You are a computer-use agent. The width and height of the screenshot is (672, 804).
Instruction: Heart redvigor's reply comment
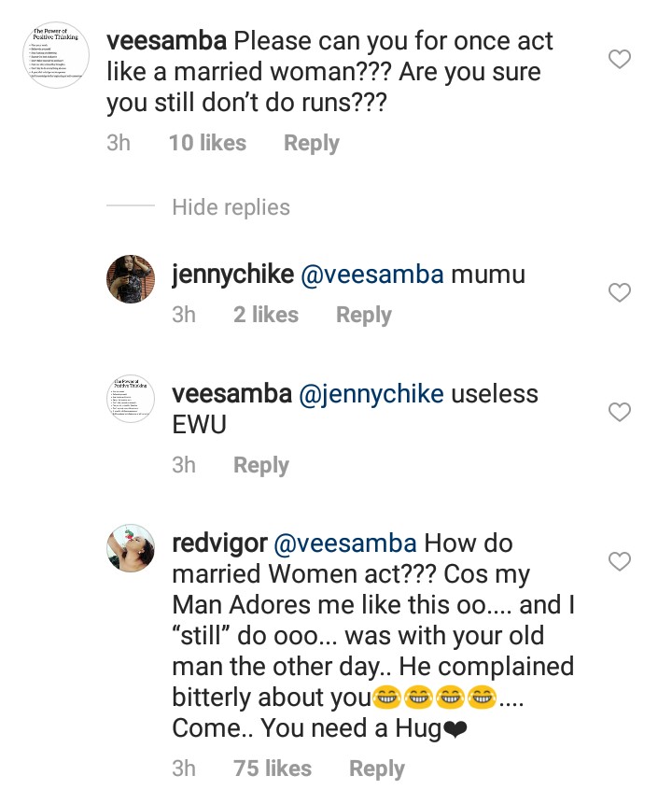pos(620,561)
